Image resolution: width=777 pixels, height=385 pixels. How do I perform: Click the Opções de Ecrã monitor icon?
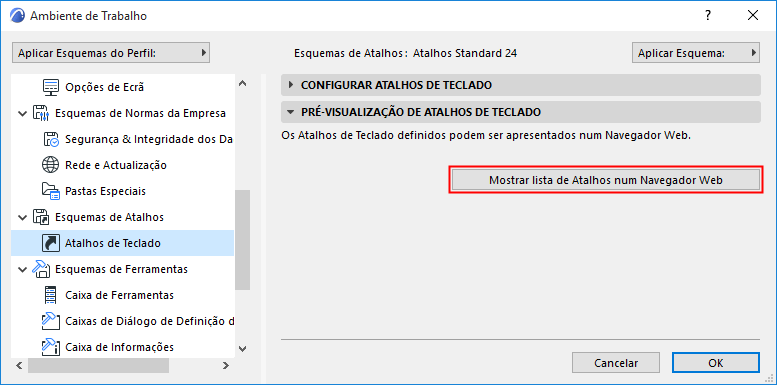tap(51, 87)
